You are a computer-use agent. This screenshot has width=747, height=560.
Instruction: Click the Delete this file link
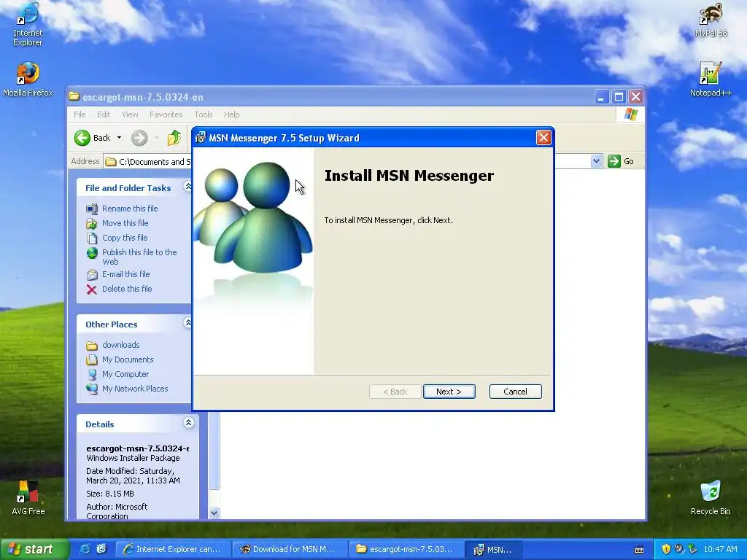tap(127, 289)
